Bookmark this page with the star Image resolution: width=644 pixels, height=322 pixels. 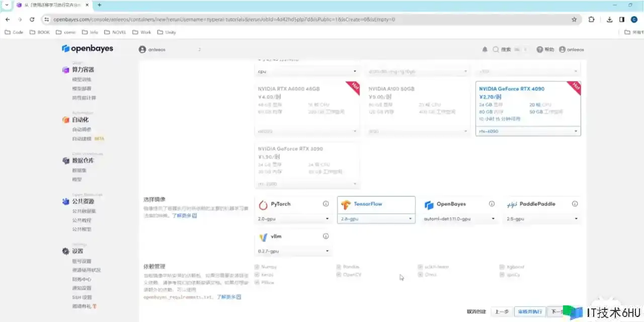coord(574,20)
